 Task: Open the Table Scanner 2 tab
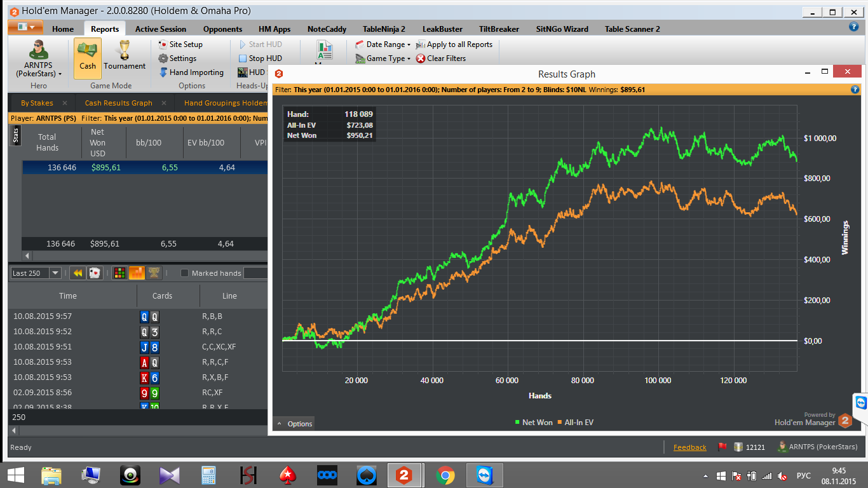pos(632,29)
